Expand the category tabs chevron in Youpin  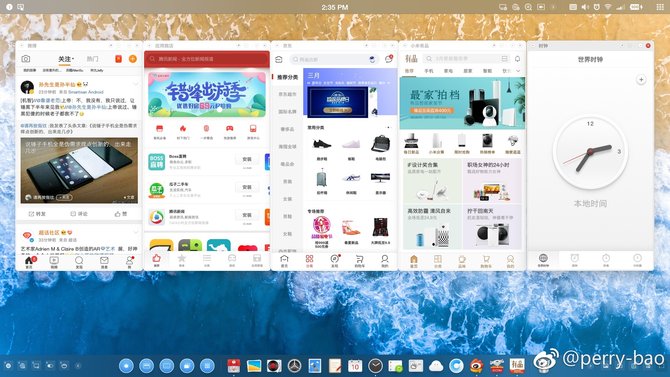tap(518, 71)
